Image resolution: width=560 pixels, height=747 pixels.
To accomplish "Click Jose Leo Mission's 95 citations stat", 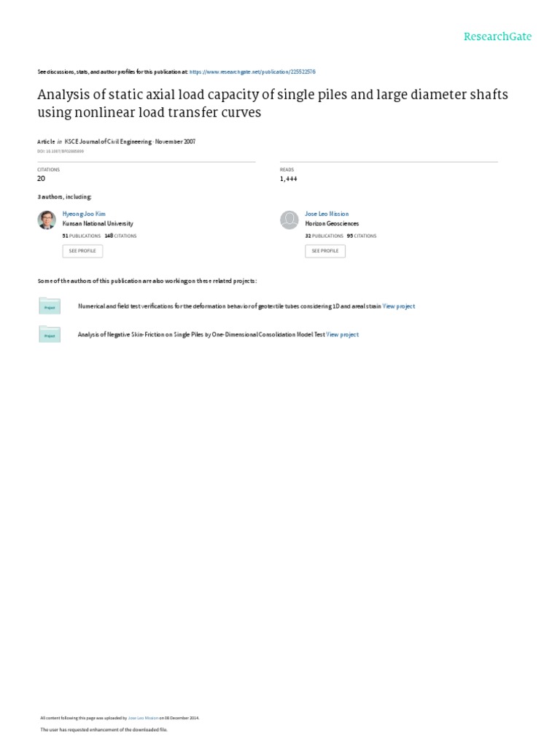I will [x=362, y=236].
